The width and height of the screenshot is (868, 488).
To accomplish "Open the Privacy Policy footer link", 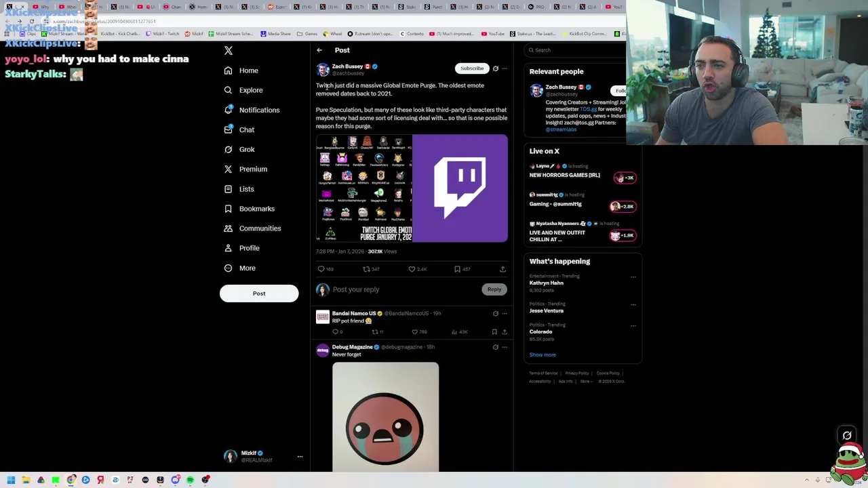I will point(577,373).
